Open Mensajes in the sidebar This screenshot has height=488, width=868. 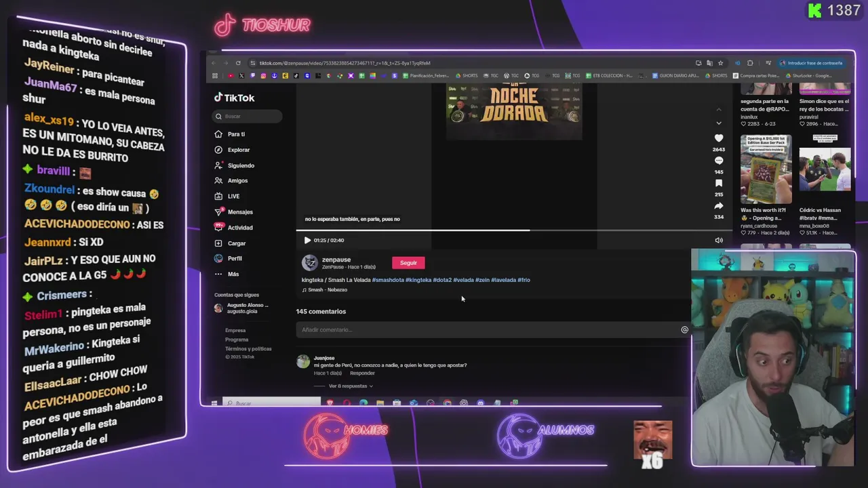(240, 212)
